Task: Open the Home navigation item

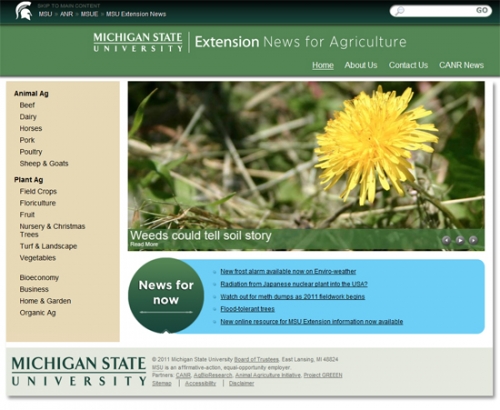Action: click(x=323, y=65)
